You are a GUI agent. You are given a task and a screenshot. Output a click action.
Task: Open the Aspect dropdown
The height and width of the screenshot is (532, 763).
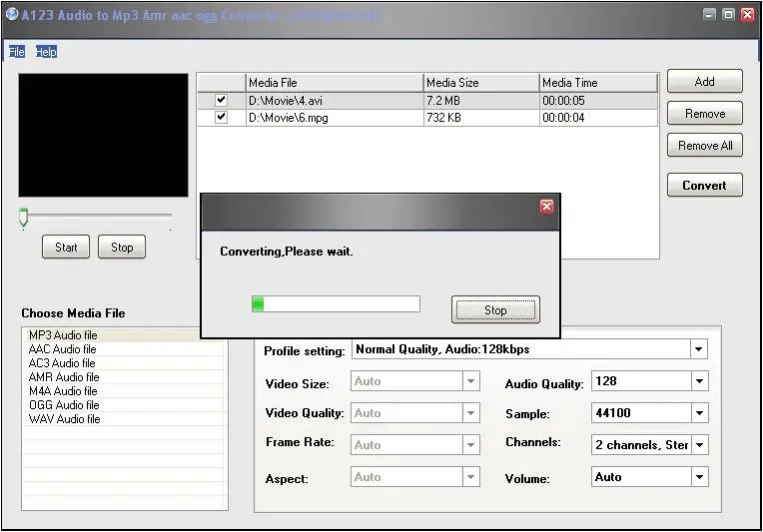click(470, 477)
